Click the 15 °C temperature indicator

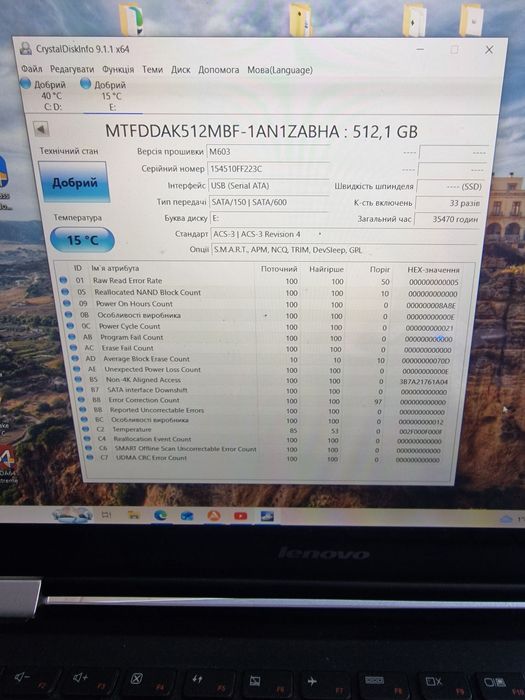coord(83,240)
